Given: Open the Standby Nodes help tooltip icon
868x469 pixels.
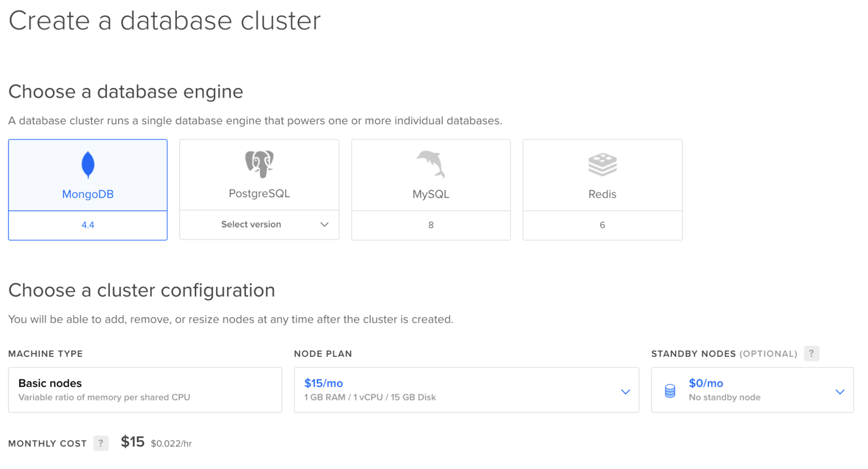Looking at the screenshot, I should 812,353.
